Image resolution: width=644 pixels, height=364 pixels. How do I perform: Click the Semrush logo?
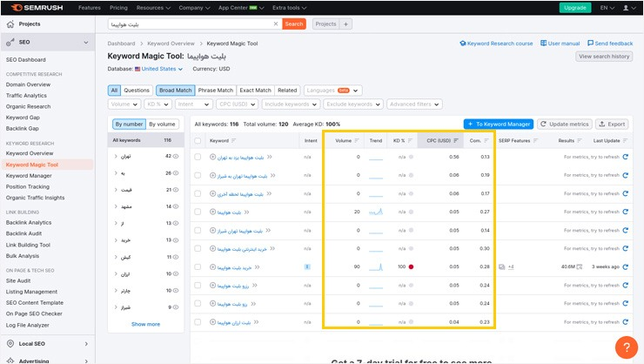[x=37, y=8]
